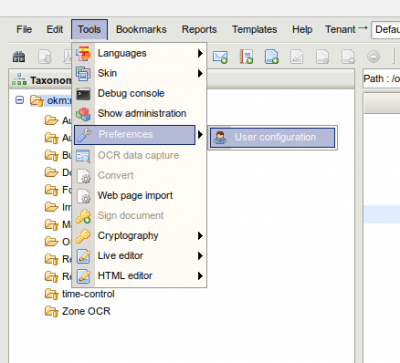Expand the Languages submenu arrow
400x363 pixels.
pos(200,53)
